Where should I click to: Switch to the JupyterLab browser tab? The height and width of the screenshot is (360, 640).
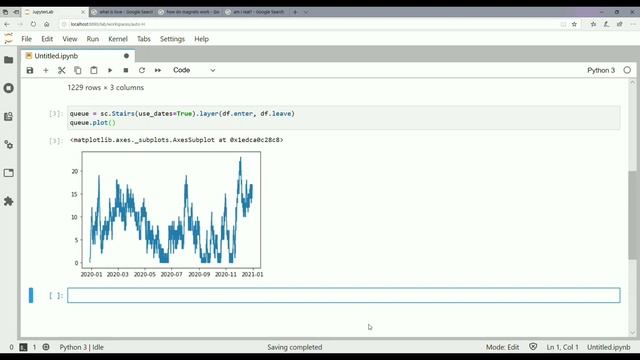tap(54, 12)
